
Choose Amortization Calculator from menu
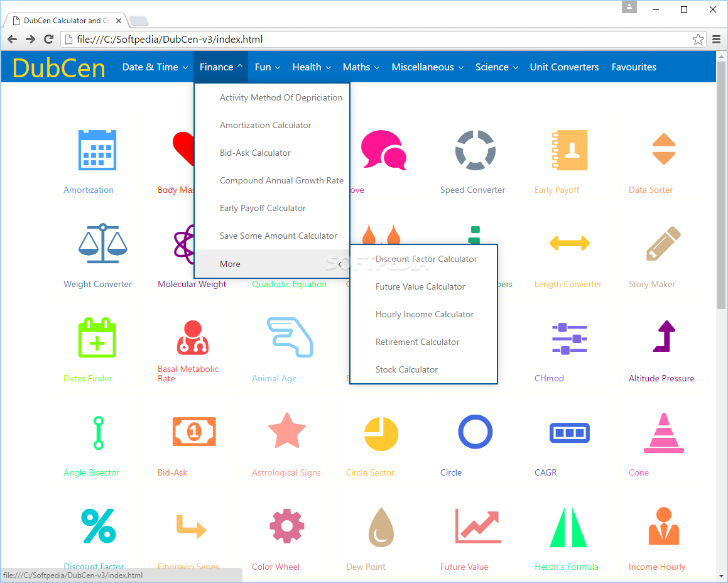[266, 125]
